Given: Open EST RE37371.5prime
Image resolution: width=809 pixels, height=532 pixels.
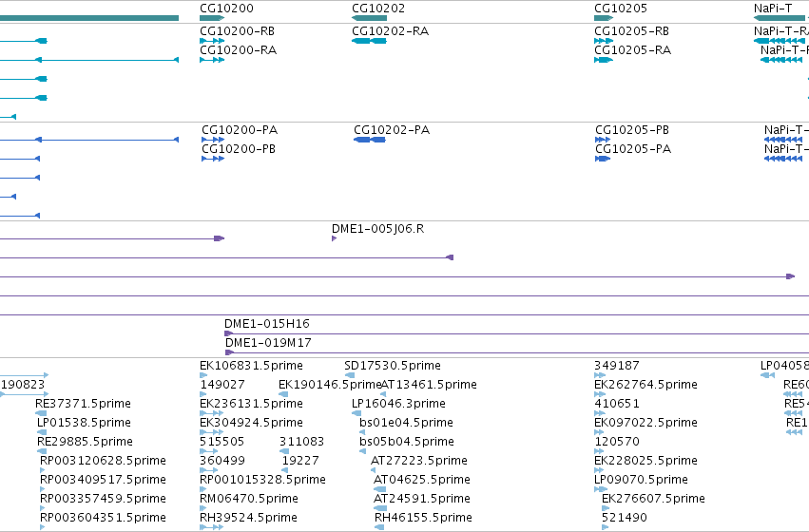Looking at the screenshot, I should (83, 404).
